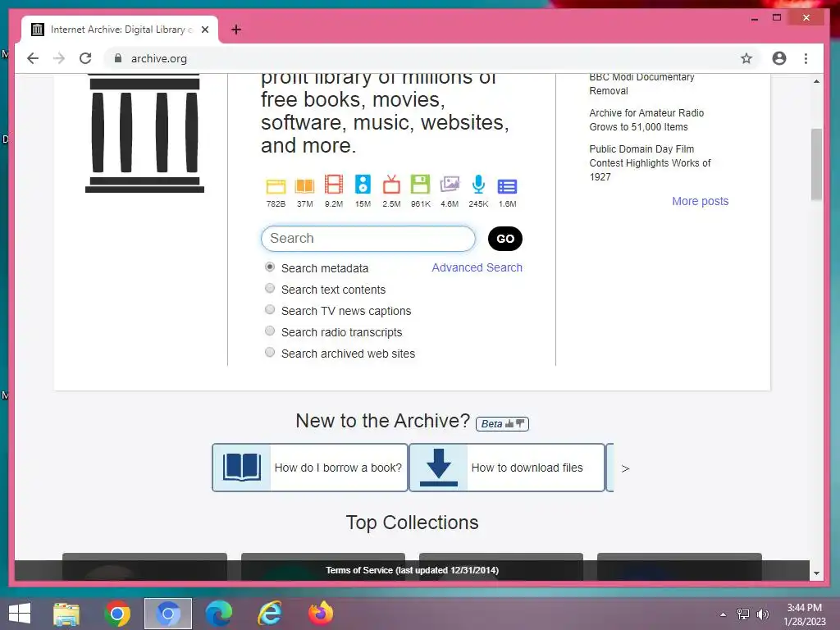Show next New to the Archive card arrow
The height and width of the screenshot is (630, 840).
coord(625,468)
